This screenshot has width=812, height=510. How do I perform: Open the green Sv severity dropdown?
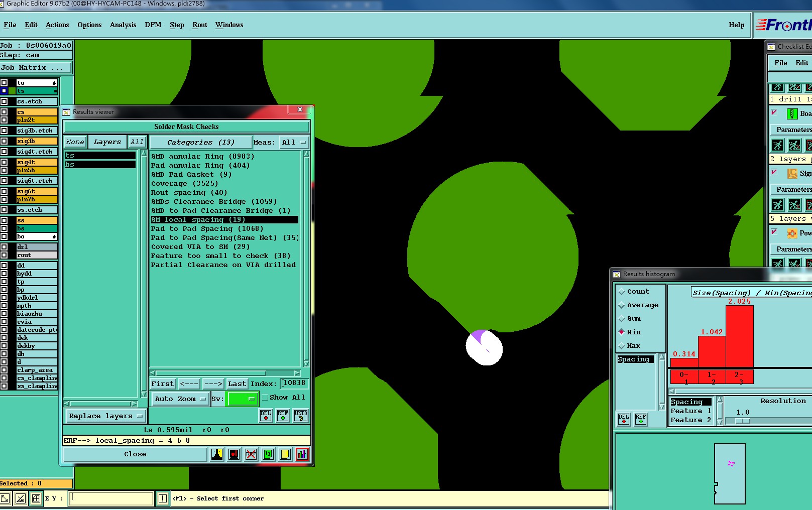(243, 399)
